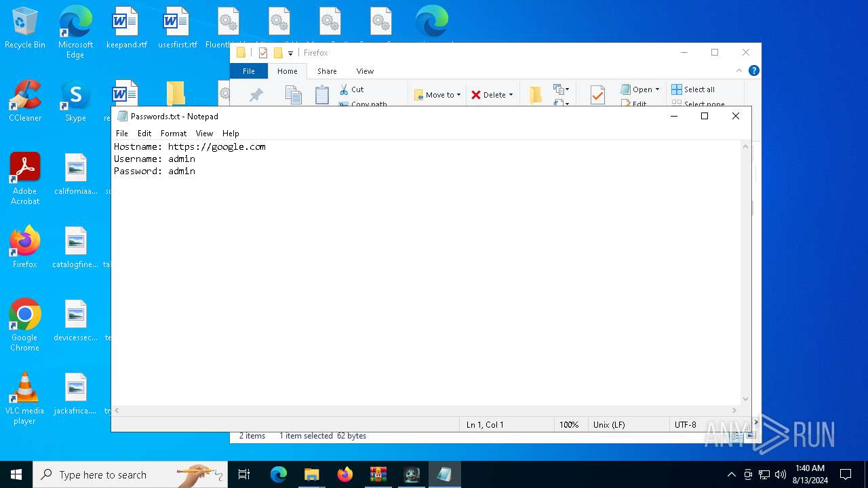The width and height of the screenshot is (868, 488).
Task: Click the Properties checkmark icon in ribbon
Action: click(x=597, y=95)
